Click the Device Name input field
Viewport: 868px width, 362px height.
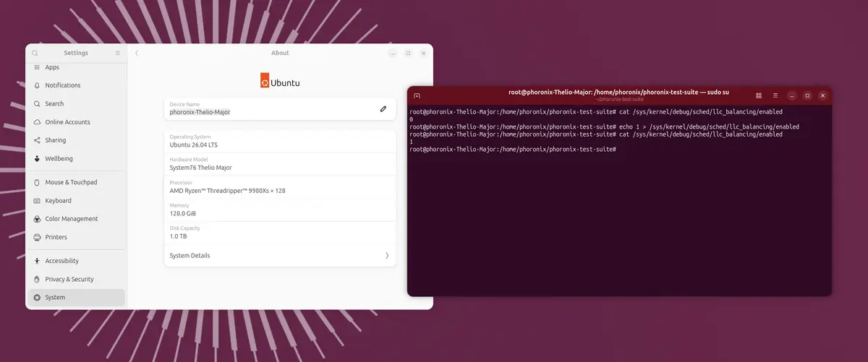tap(280, 109)
